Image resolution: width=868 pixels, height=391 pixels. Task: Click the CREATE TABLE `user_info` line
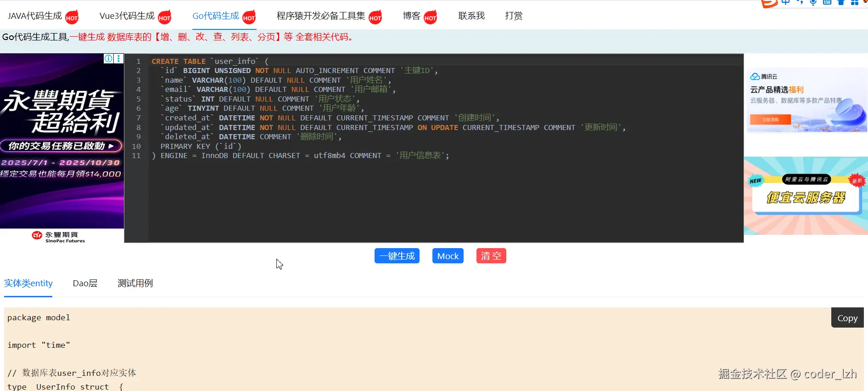pyautogui.click(x=210, y=61)
